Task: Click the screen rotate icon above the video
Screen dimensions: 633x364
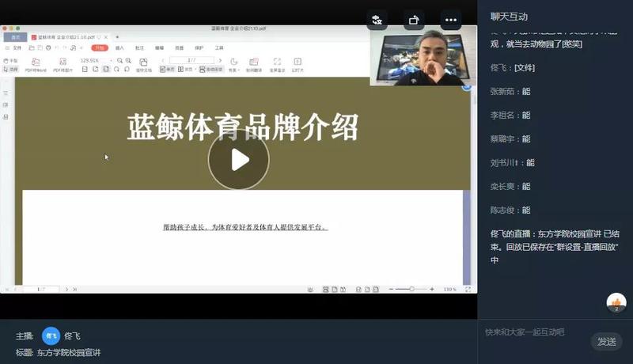Action: coord(414,20)
